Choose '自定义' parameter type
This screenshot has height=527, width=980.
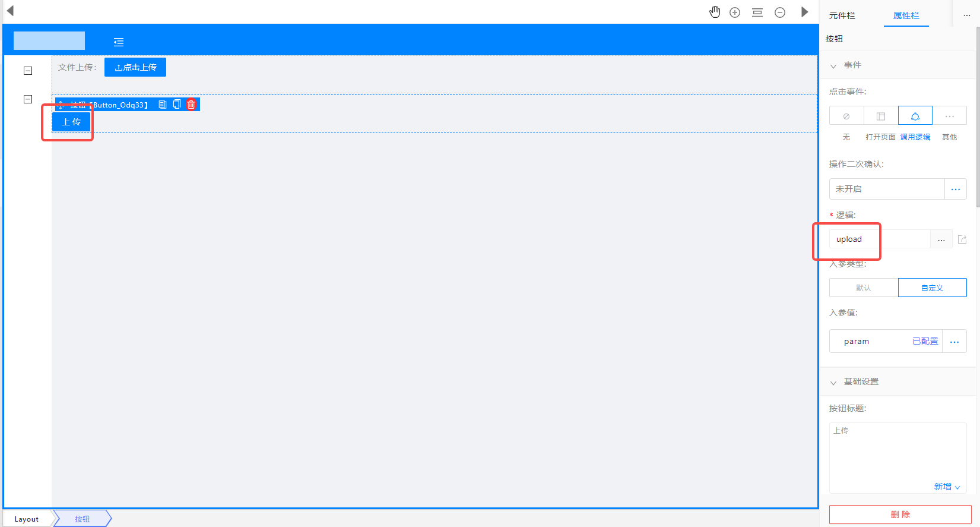pyautogui.click(x=933, y=288)
